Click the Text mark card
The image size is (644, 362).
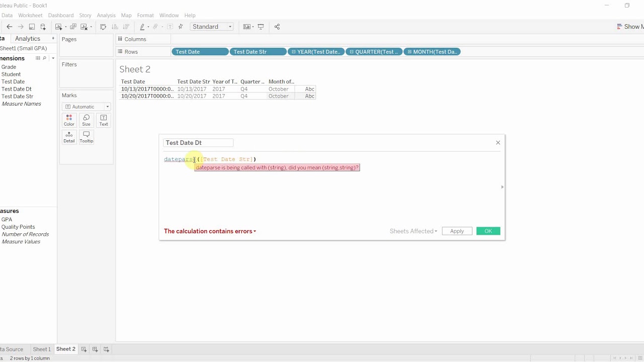click(103, 120)
